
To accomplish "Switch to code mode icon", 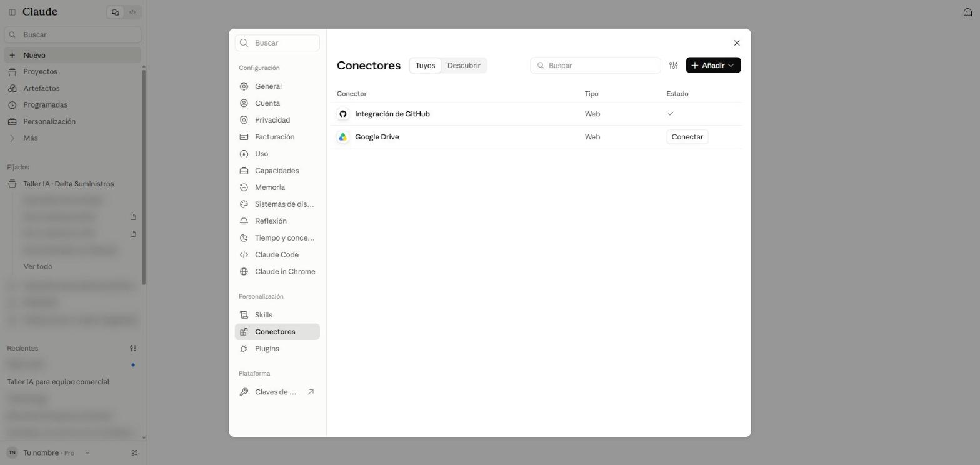I will coord(132,12).
